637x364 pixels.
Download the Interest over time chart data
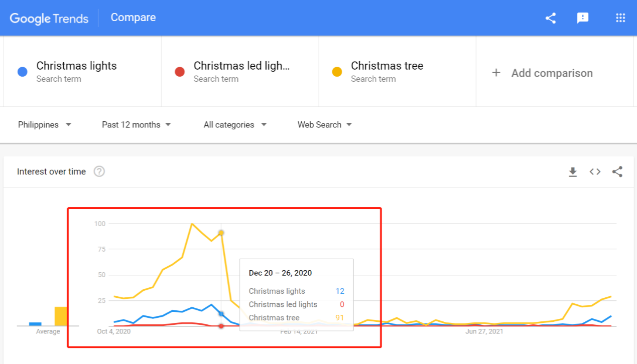click(x=573, y=172)
